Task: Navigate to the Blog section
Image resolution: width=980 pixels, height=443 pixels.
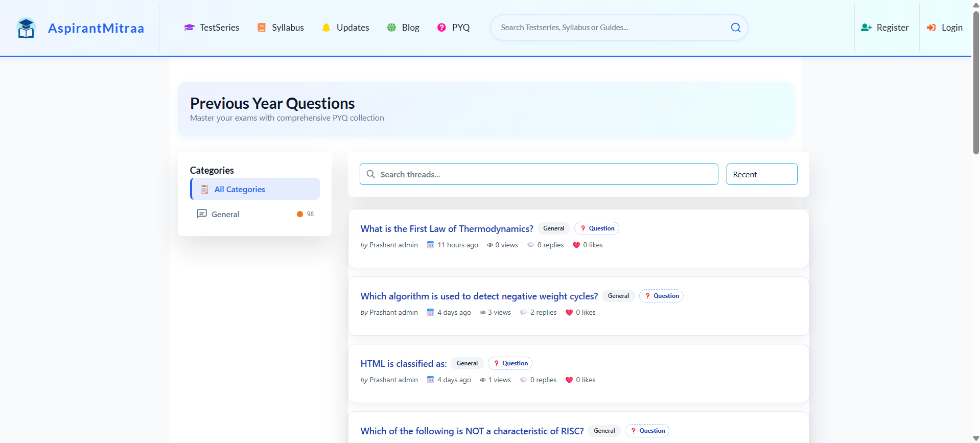Action: [403, 28]
